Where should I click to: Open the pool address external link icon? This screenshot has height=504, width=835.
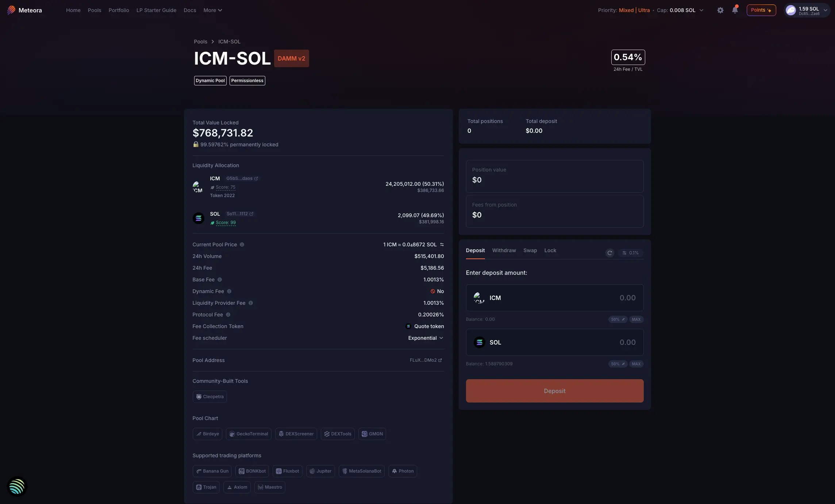pos(440,360)
